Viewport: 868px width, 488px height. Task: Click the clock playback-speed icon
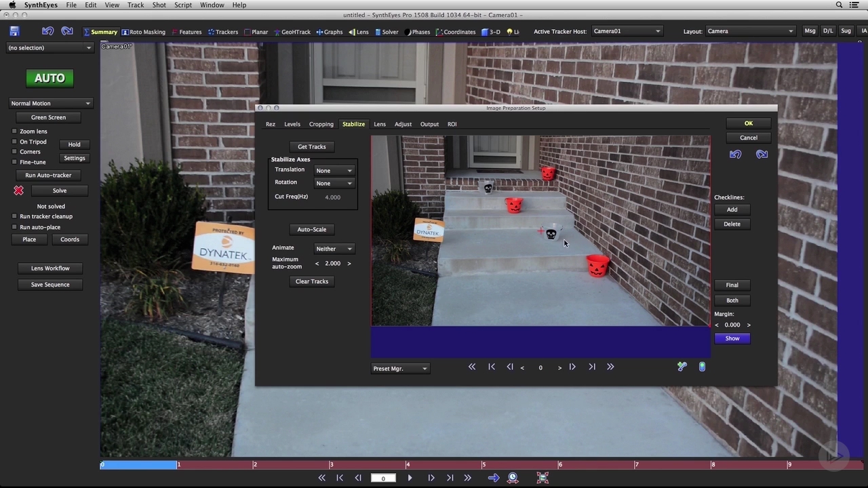point(513,478)
